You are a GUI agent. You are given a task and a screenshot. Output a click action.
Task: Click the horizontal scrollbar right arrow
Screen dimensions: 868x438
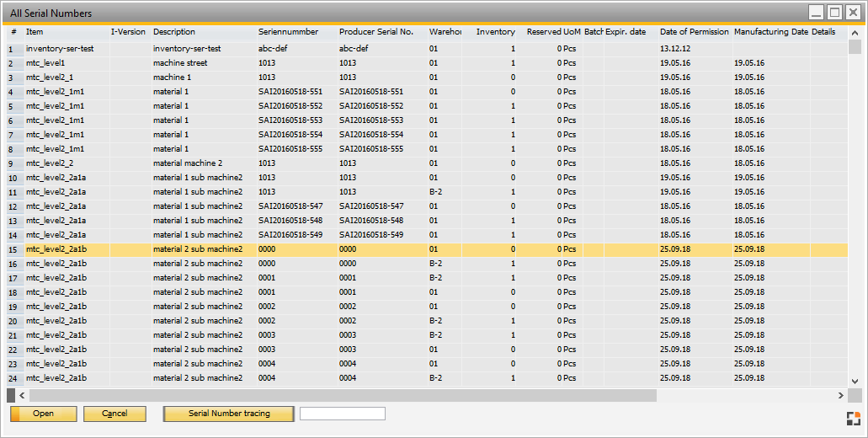(840, 395)
